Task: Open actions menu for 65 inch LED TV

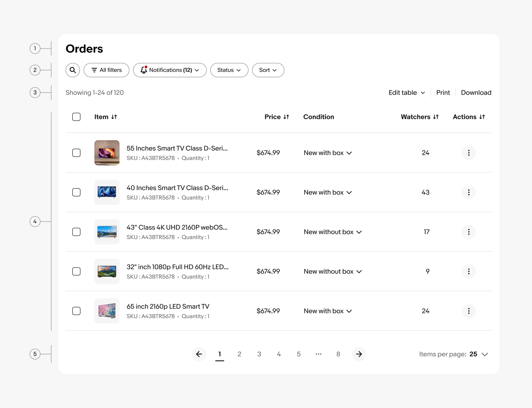Action: click(x=469, y=311)
